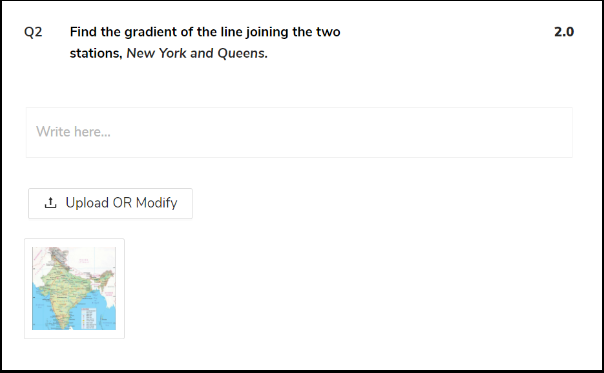
Task: Click the Upload OR Modify button
Action: (x=110, y=203)
